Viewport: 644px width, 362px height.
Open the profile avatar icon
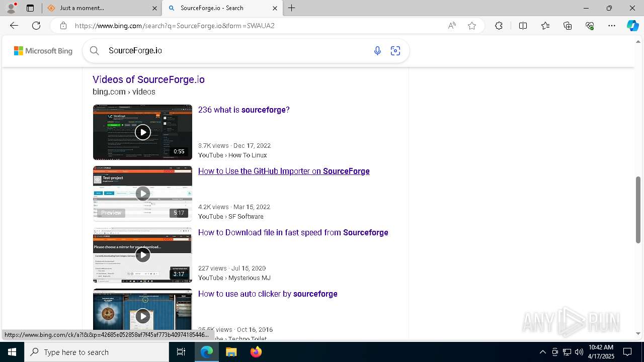tap(11, 8)
